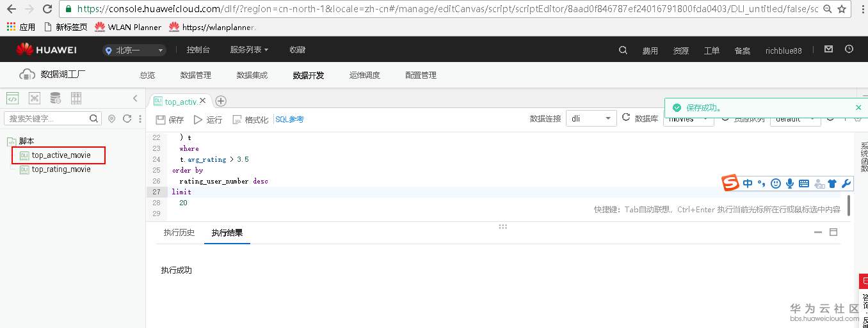The image size is (868, 328).
Task: Switch to 执行结果 tab
Action: [227, 233]
